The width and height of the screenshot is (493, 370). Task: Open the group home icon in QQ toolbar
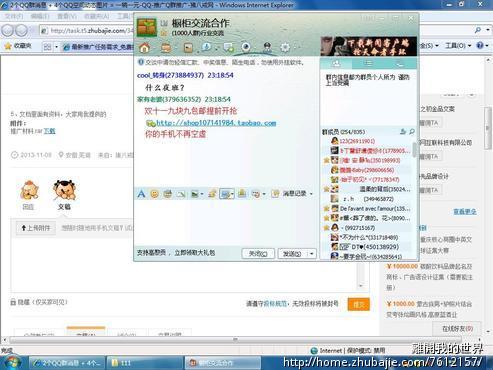pos(145,48)
